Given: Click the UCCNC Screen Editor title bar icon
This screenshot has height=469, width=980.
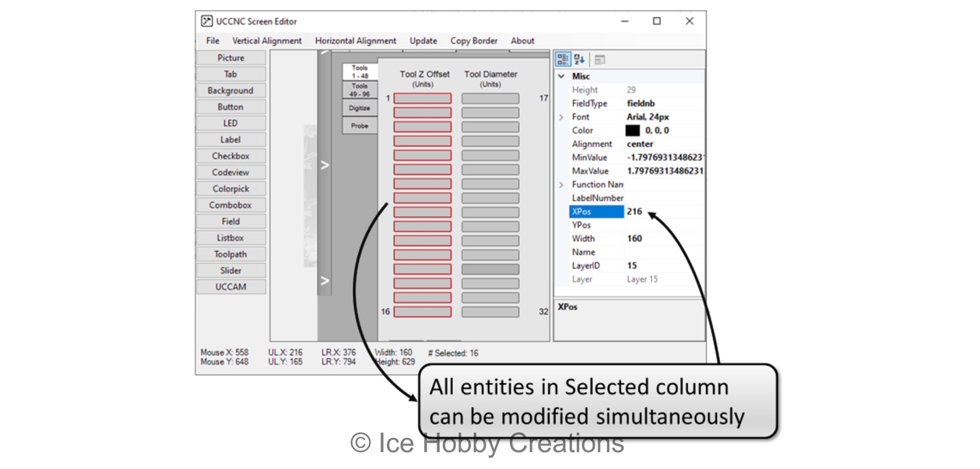Looking at the screenshot, I should tap(206, 21).
